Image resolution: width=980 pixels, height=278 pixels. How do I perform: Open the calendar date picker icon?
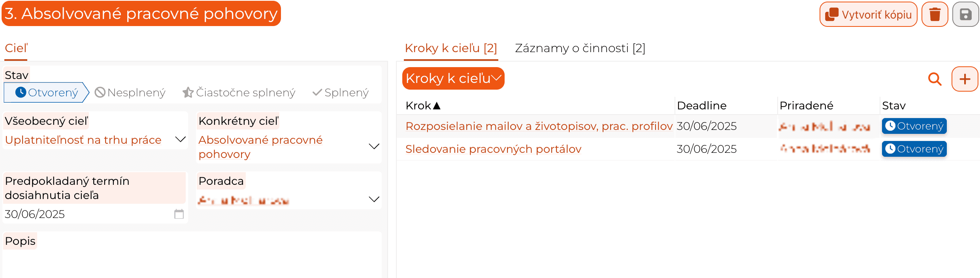tap(179, 214)
